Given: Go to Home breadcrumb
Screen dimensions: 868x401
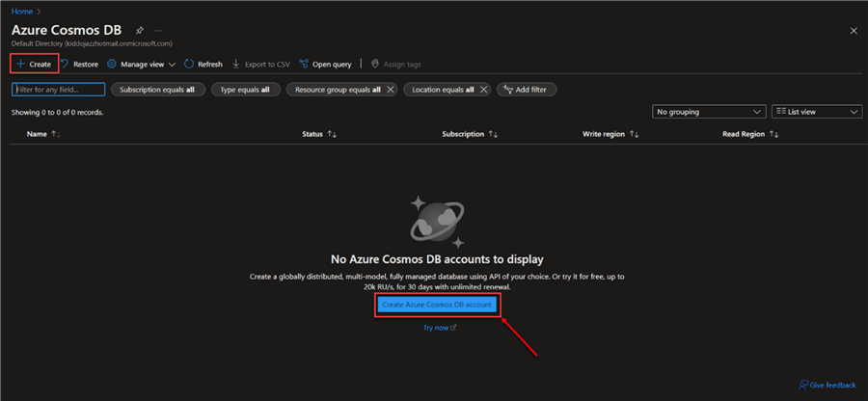Looking at the screenshot, I should 21,11.
